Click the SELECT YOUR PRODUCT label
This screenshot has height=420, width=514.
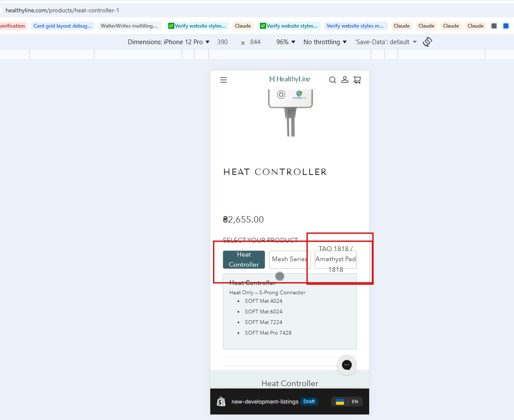click(260, 240)
